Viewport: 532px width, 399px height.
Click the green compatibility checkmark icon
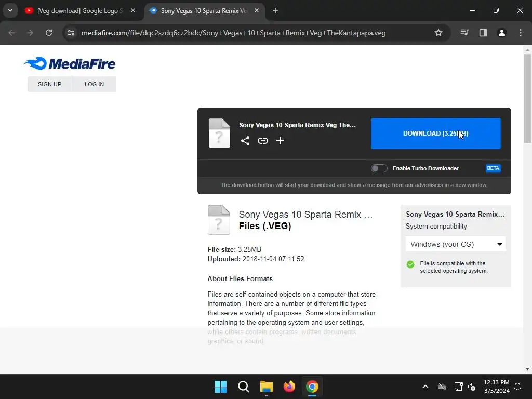410,264
